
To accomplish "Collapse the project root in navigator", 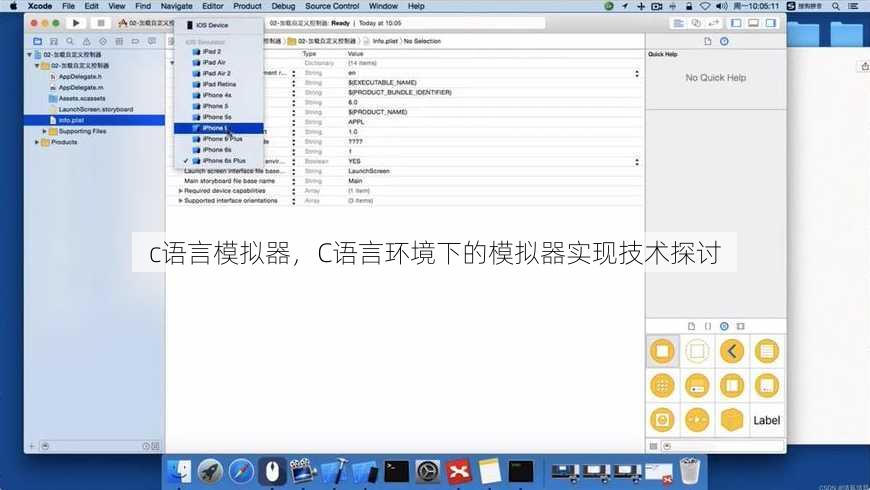I will [x=29, y=55].
